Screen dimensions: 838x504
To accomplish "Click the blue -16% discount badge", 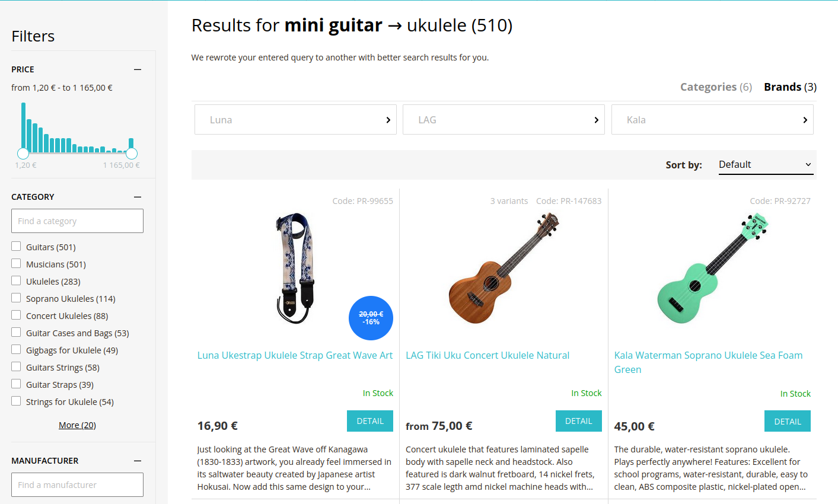I will point(371,318).
